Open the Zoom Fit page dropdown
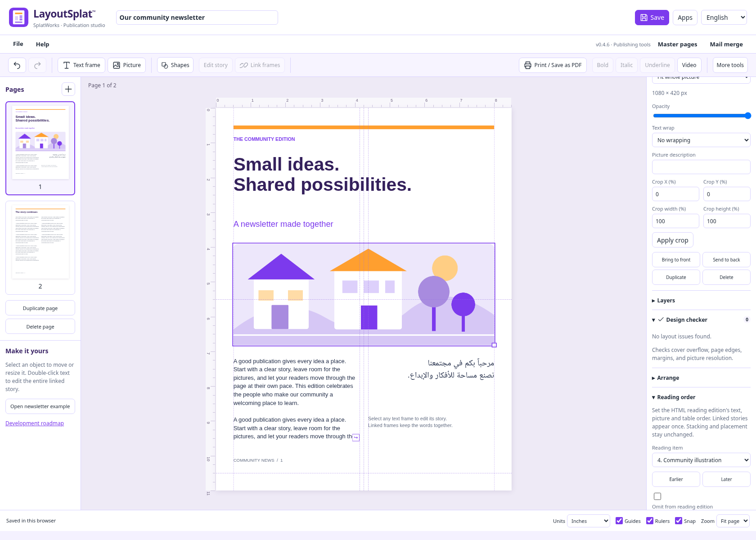The height and width of the screenshot is (540, 756). point(733,521)
